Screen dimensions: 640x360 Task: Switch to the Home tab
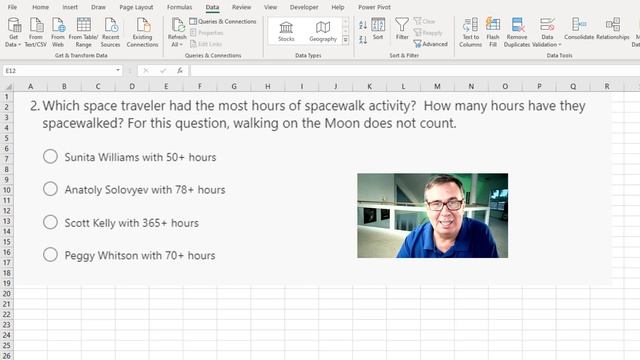(40, 7)
